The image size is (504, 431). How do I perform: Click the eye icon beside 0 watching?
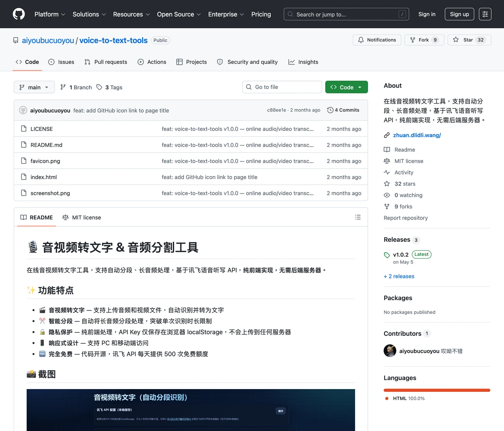387,195
